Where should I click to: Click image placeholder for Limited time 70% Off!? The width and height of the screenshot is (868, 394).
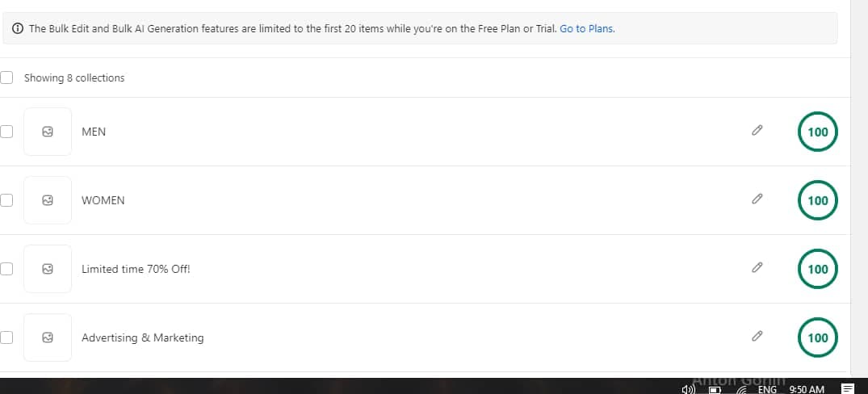(x=48, y=269)
